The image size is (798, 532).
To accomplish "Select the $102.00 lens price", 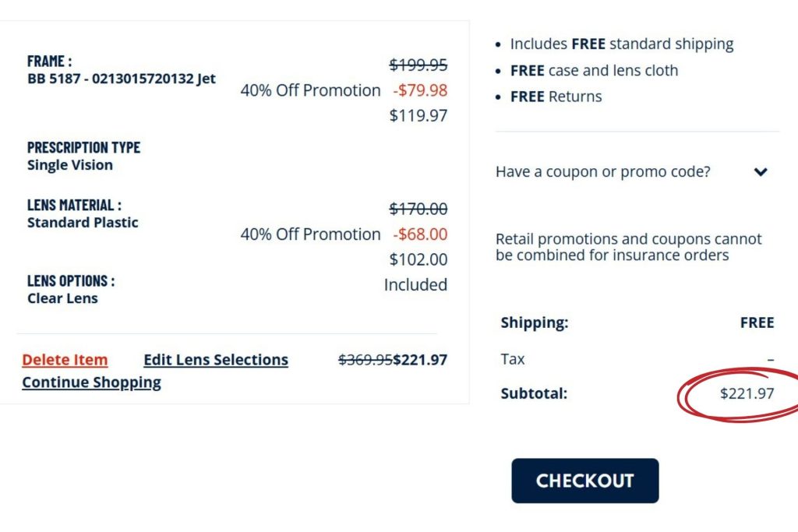I will coord(418,259).
